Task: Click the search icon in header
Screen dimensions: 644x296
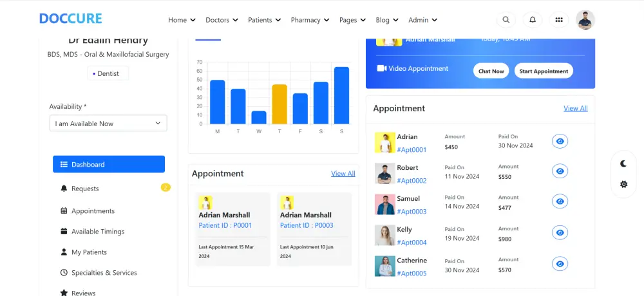Action: (x=506, y=20)
